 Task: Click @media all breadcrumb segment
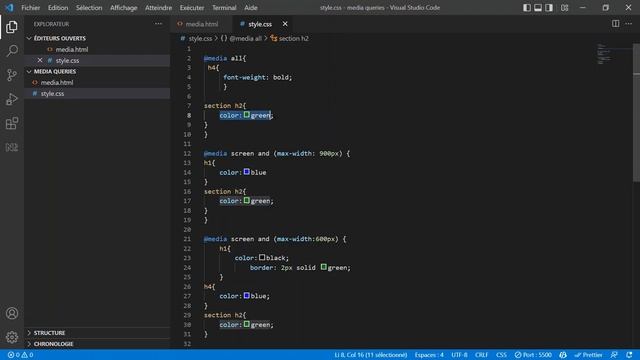(245, 38)
